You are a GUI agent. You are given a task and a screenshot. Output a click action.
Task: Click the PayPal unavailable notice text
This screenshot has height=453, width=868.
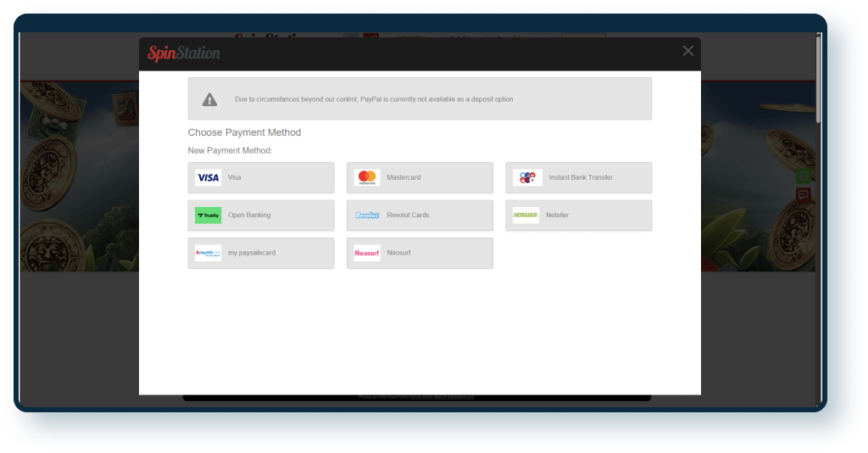(374, 99)
